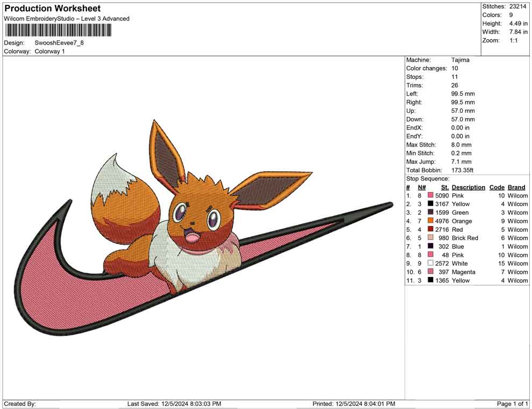Click the 'Created By:' footer label
532x409 pixels.
pos(20,404)
